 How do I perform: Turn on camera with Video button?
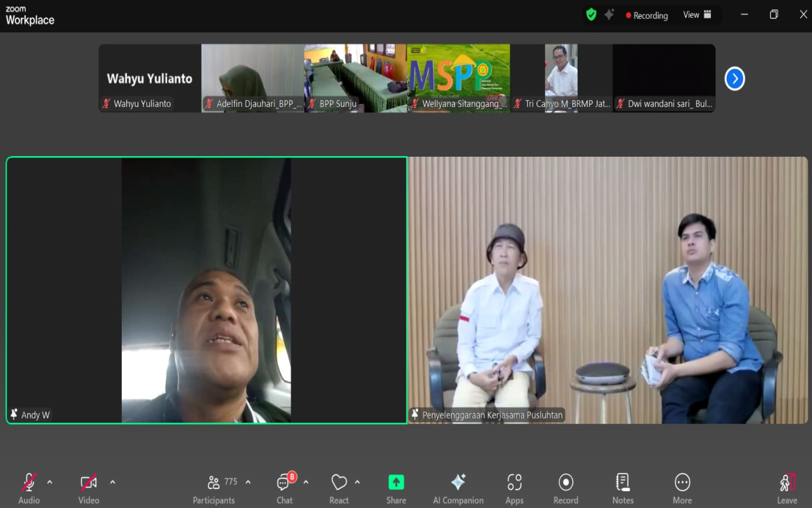coord(88,488)
